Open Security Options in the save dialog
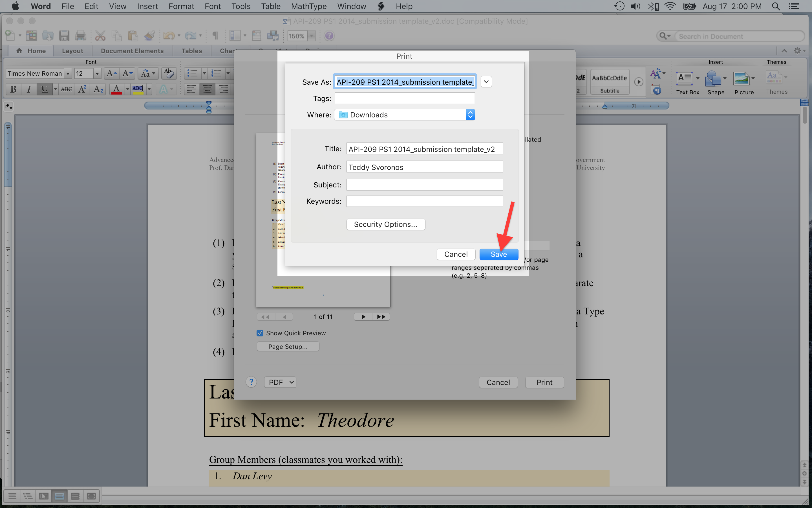The image size is (812, 508). click(x=385, y=224)
